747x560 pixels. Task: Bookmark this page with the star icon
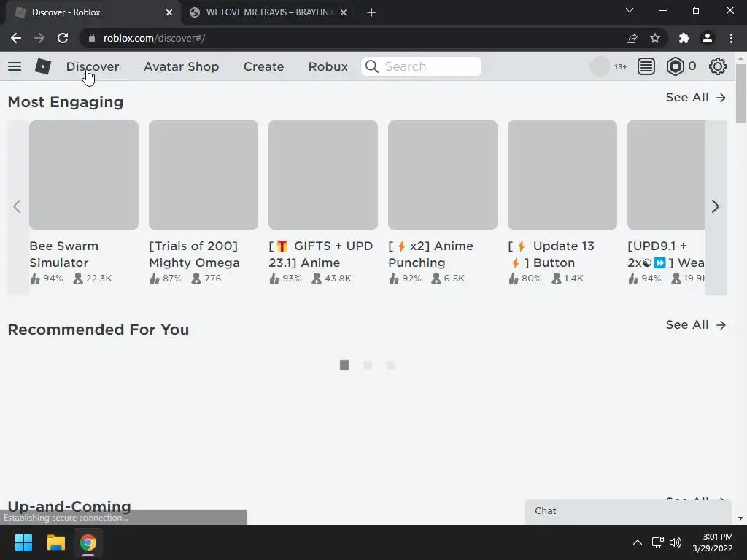pos(655,38)
